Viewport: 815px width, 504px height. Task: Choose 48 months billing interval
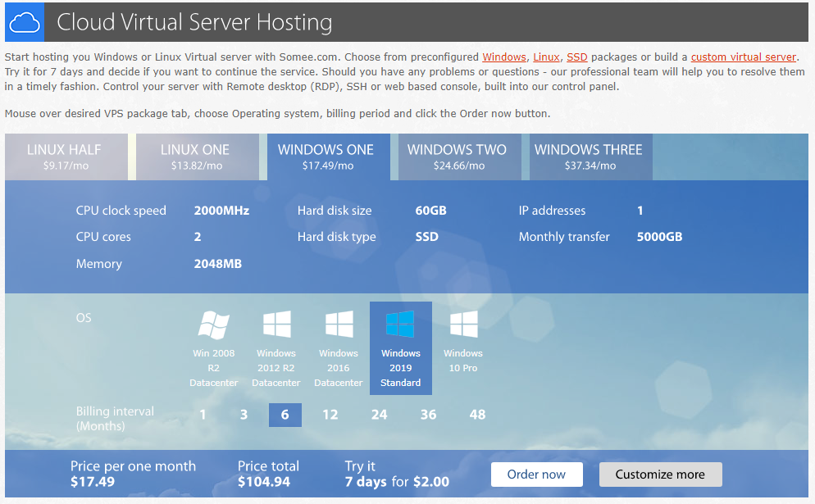(x=478, y=415)
